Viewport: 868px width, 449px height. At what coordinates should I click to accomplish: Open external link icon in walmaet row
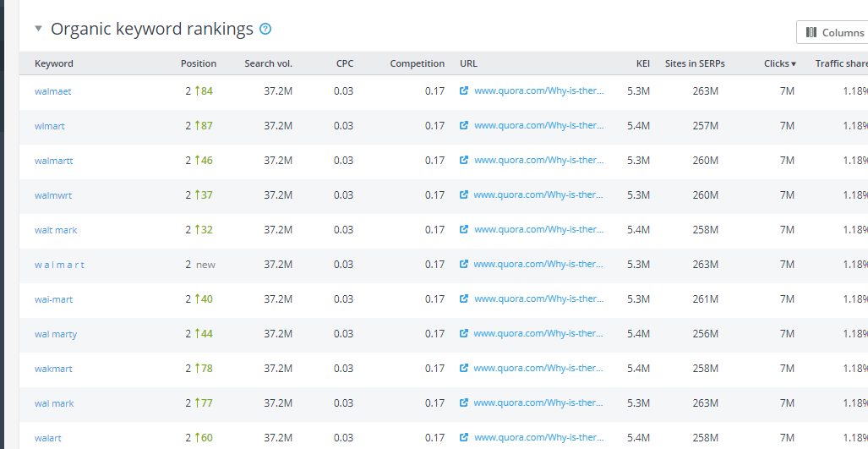click(464, 90)
